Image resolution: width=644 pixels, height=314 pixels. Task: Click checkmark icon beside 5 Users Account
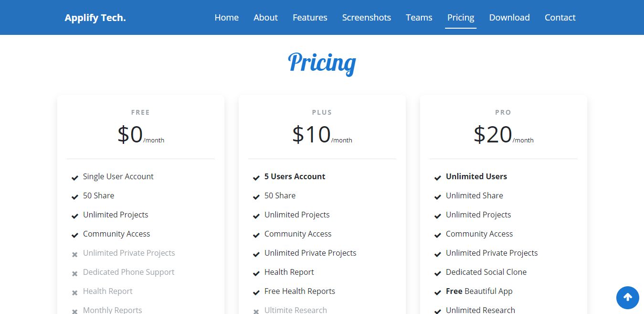coord(256,178)
